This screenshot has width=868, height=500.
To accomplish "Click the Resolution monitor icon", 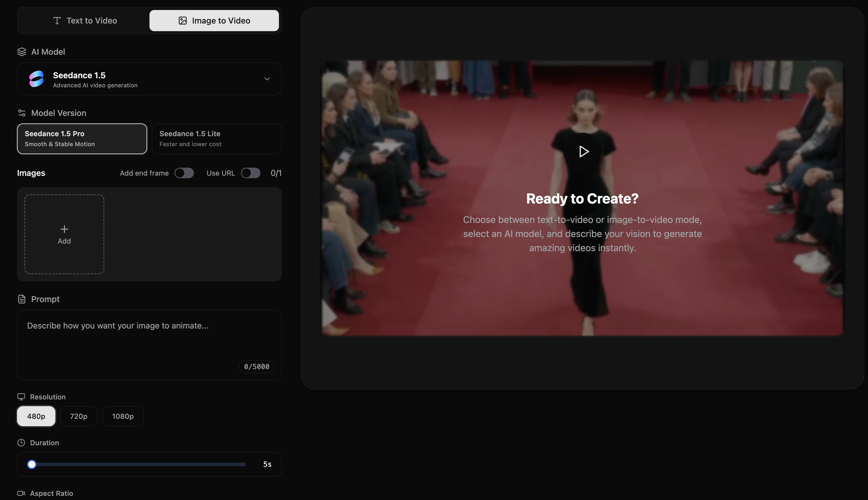I will pyautogui.click(x=21, y=397).
